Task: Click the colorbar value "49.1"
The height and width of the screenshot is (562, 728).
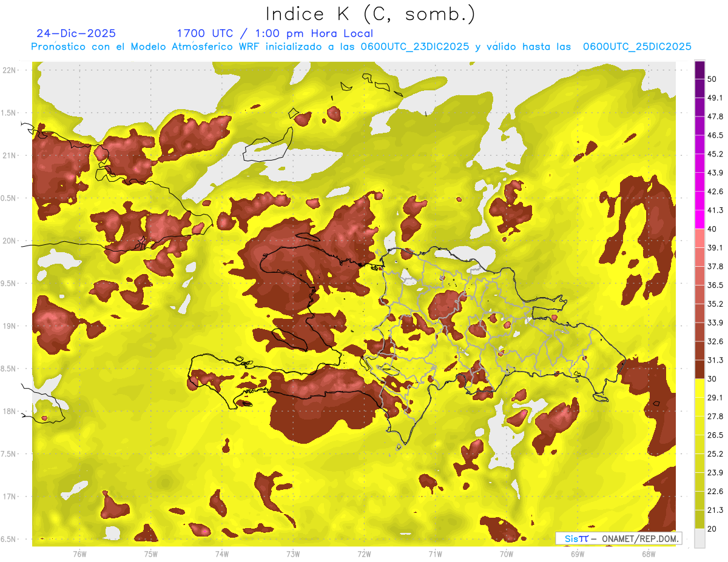Action: [715, 98]
